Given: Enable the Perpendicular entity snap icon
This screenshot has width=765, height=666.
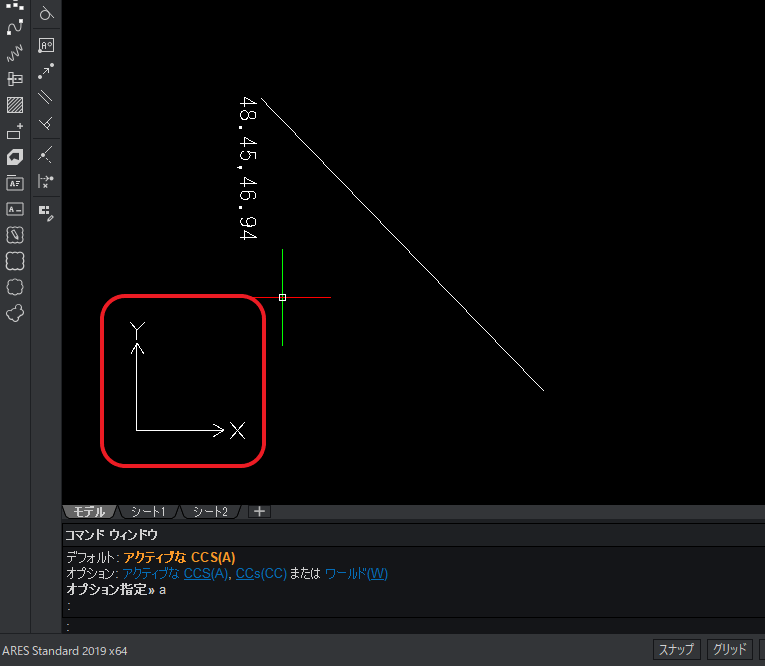Looking at the screenshot, I should click(46, 123).
